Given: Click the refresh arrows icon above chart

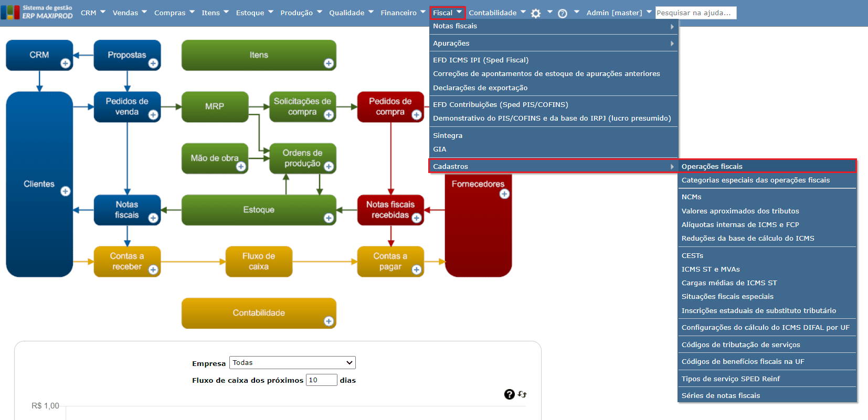Looking at the screenshot, I should click(x=522, y=394).
